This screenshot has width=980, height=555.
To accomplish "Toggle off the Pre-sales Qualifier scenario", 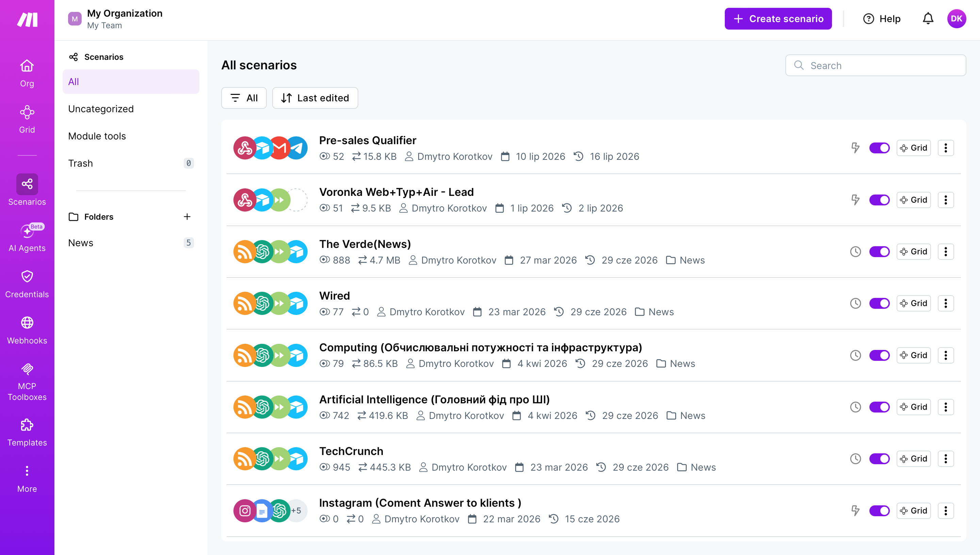I will click(x=879, y=148).
